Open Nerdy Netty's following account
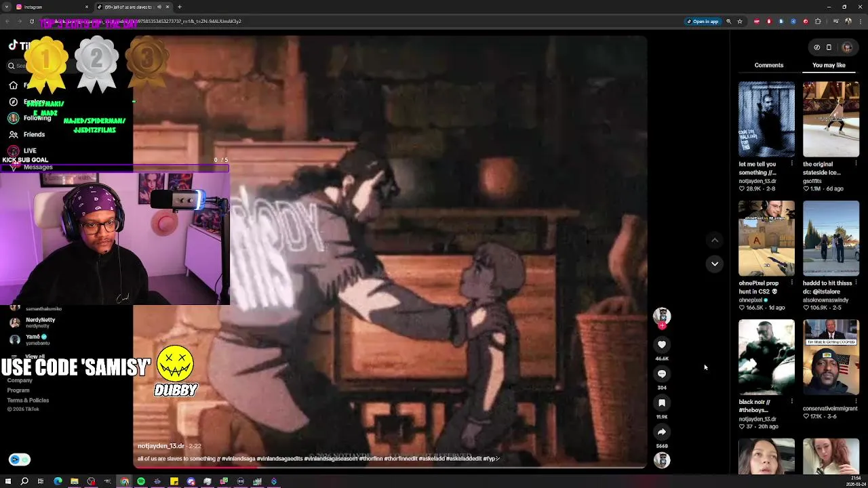This screenshot has height=488, width=868. click(x=33, y=322)
